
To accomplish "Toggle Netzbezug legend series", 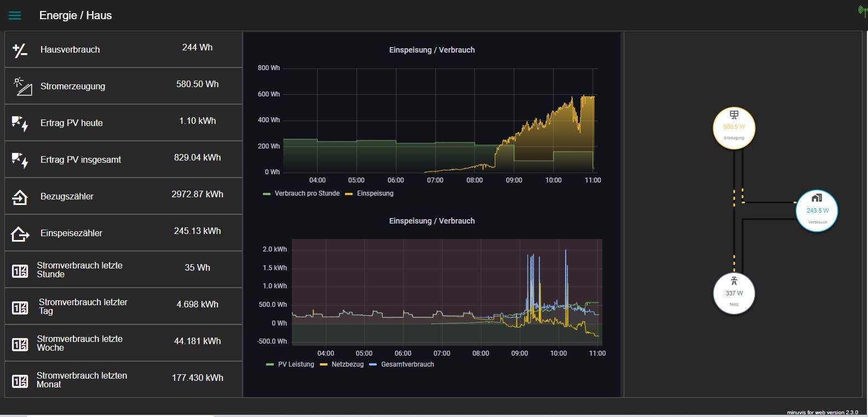I will coord(347,364).
